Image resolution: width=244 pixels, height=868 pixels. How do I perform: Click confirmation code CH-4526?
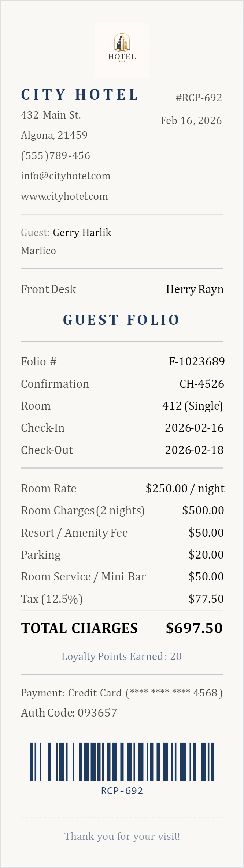pos(202,384)
